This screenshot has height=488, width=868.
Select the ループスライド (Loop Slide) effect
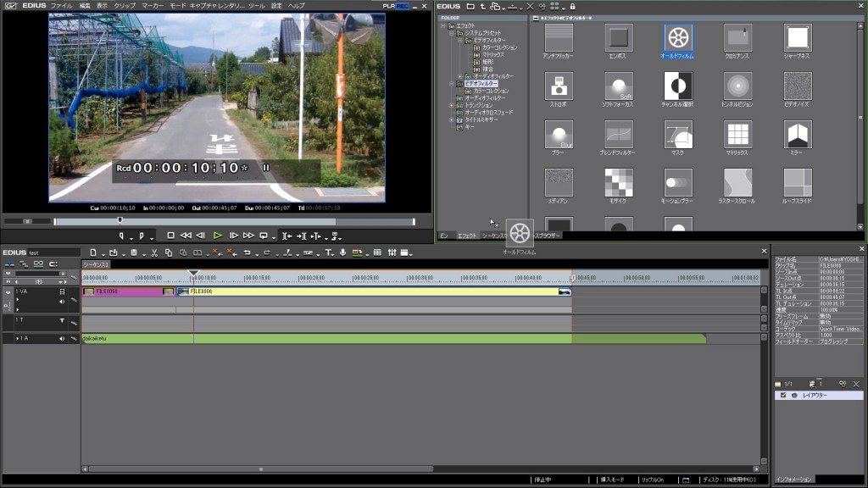pos(798,183)
